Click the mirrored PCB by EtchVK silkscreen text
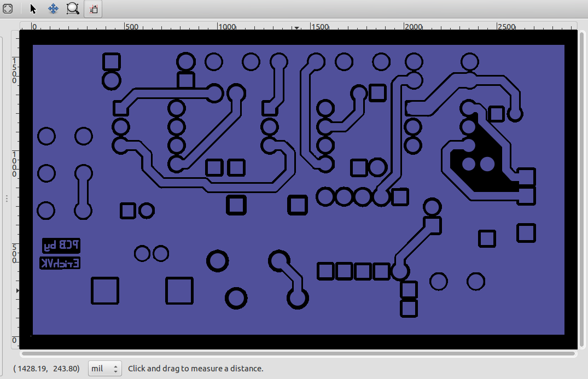The height and width of the screenshot is (379, 588). coord(60,254)
